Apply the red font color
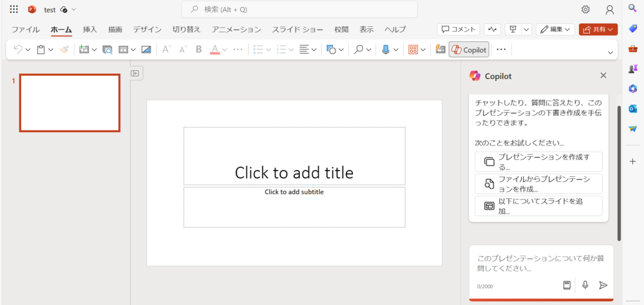 (x=215, y=50)
